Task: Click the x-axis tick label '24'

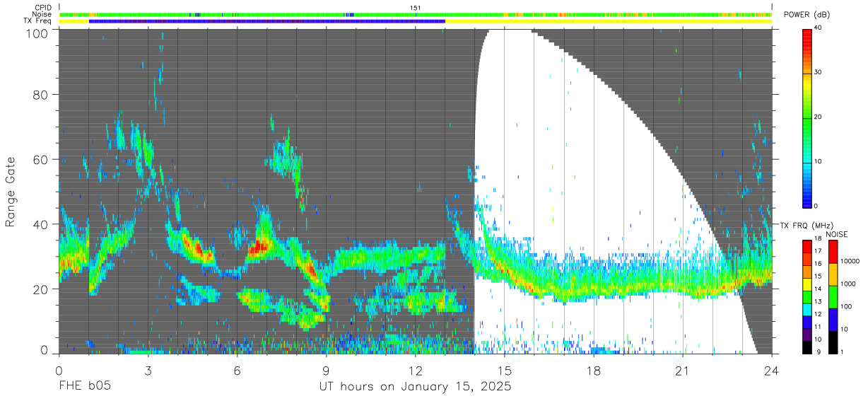Action: 772,370
